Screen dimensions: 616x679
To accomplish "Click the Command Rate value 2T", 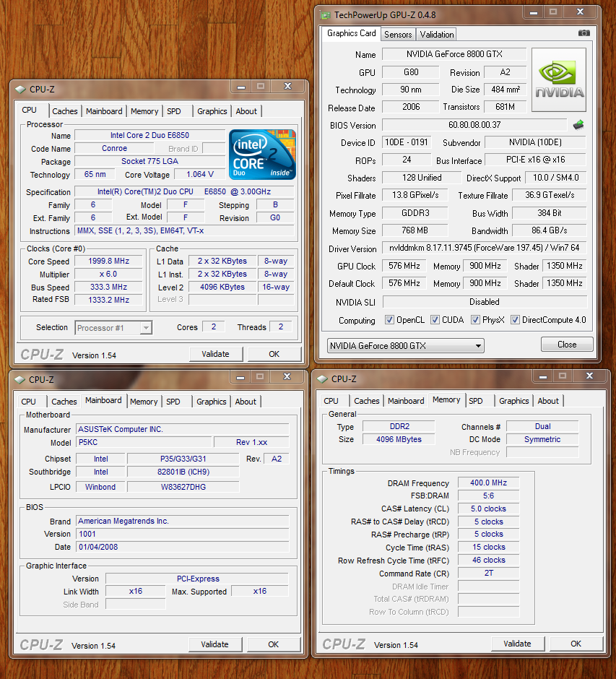I will 488,574.
